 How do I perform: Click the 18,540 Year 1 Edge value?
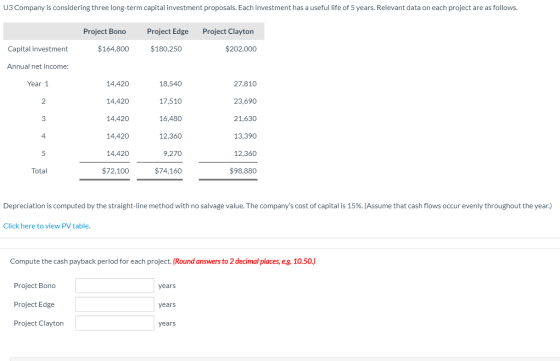170,84
